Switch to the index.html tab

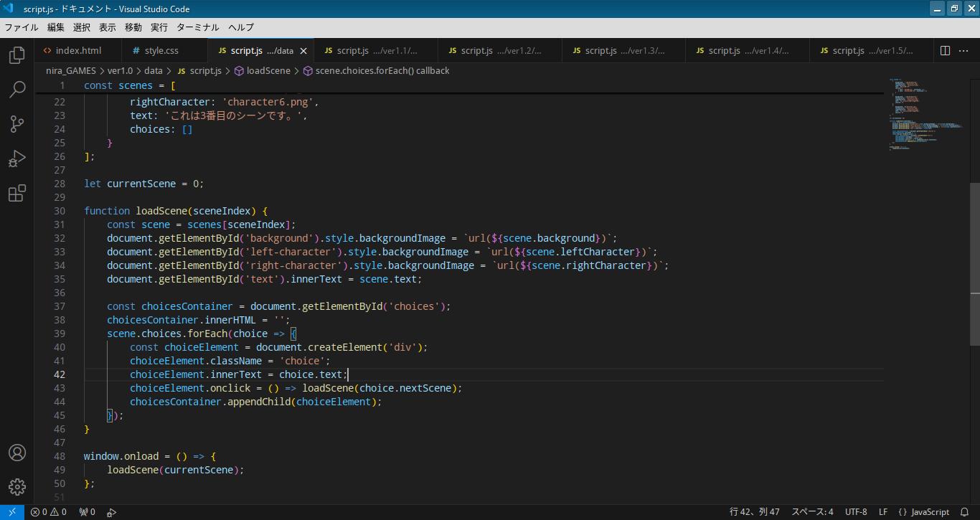click(78, 50)
